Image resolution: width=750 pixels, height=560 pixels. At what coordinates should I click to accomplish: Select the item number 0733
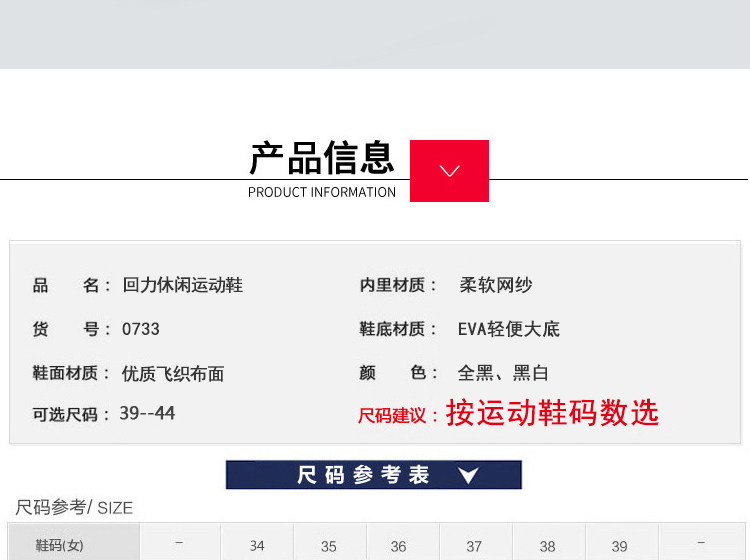[x=141, y=329]
